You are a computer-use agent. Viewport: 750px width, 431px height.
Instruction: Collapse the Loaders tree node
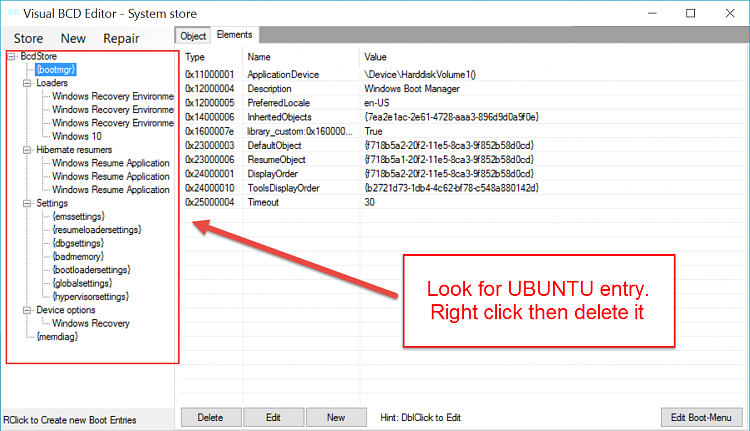27,83
